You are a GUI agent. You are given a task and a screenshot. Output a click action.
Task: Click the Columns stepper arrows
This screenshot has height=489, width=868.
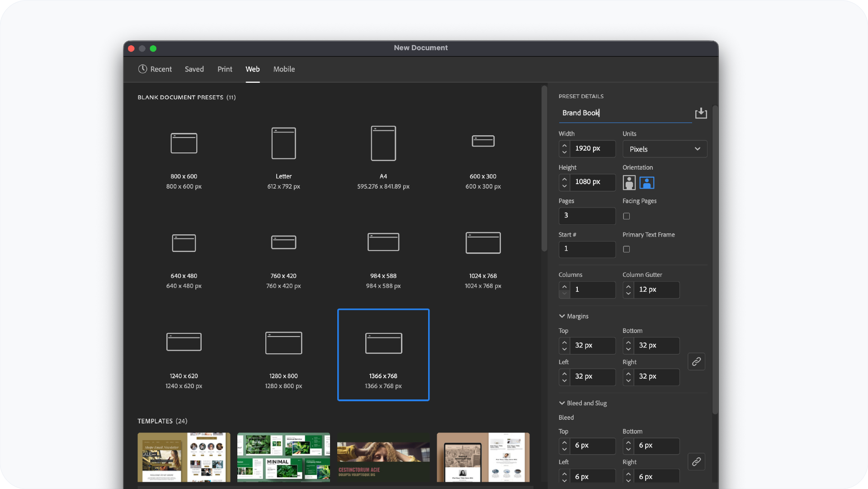tap(564, 290)
